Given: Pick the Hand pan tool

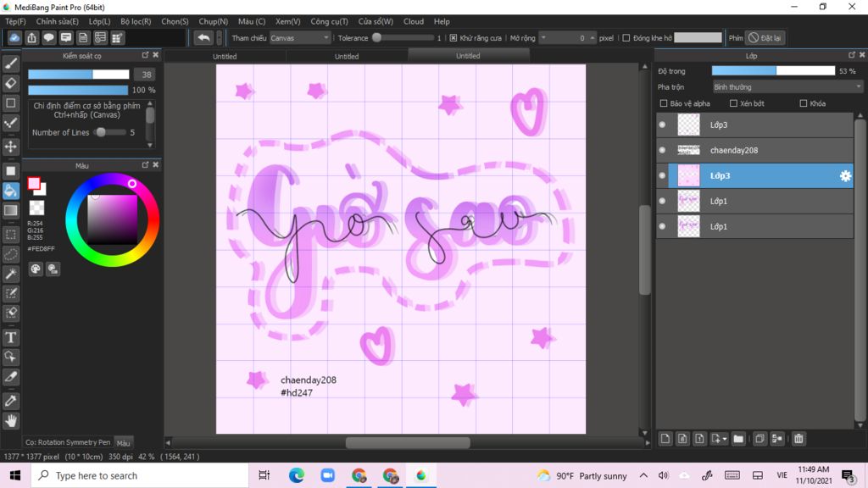Looking at the screenshot, I should [x=11, y=420].
